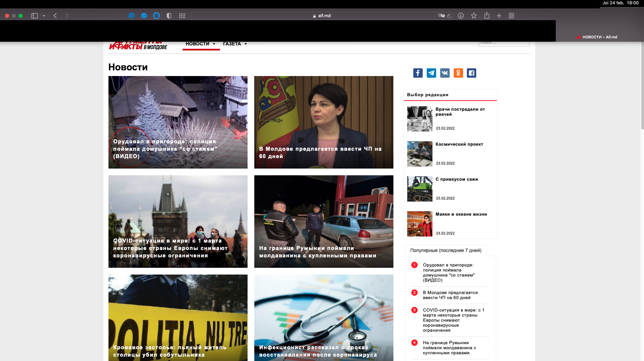Open the COVID-ситуация в мире article thumbnail
Viewport: 644px width, 361px height.
(178, 221)
